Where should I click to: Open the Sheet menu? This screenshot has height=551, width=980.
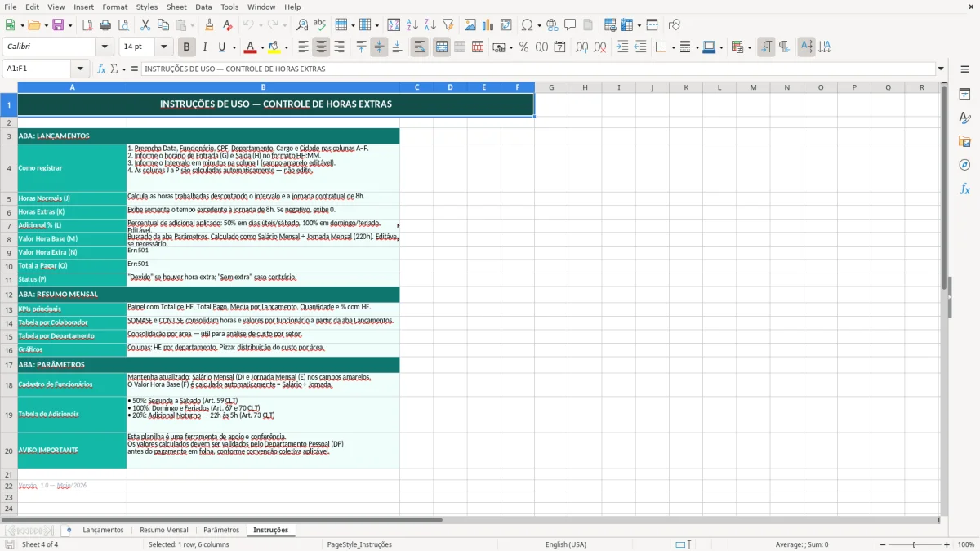pyautogui.click(x=176, y=7)
